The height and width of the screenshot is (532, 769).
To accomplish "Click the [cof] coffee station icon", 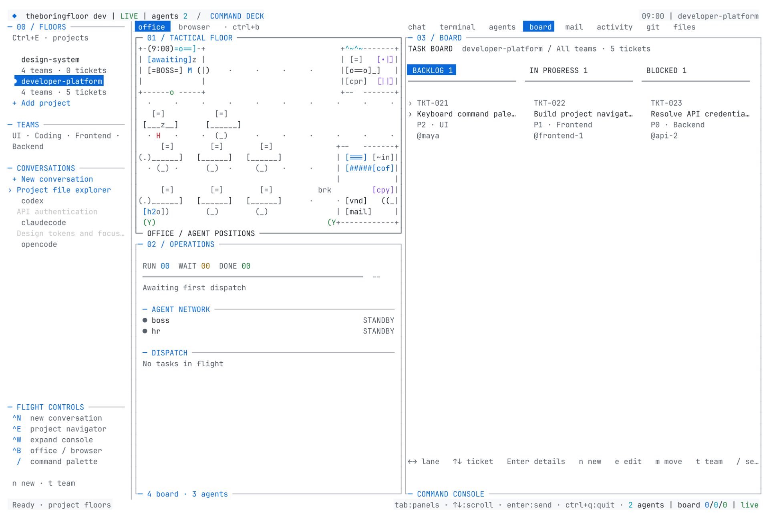I will pyautogui.click(x=383, y=168).
